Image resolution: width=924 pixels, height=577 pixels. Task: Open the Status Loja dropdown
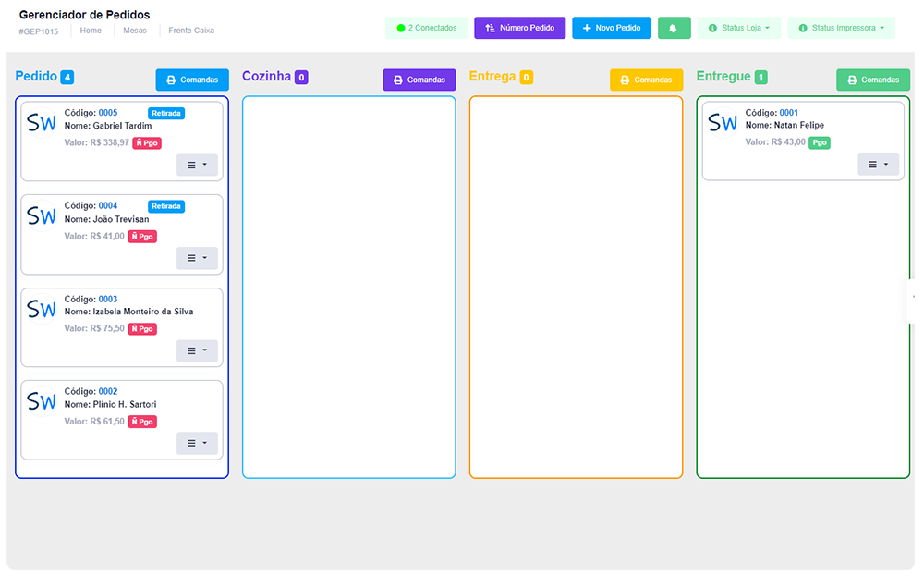coord(739,28)
